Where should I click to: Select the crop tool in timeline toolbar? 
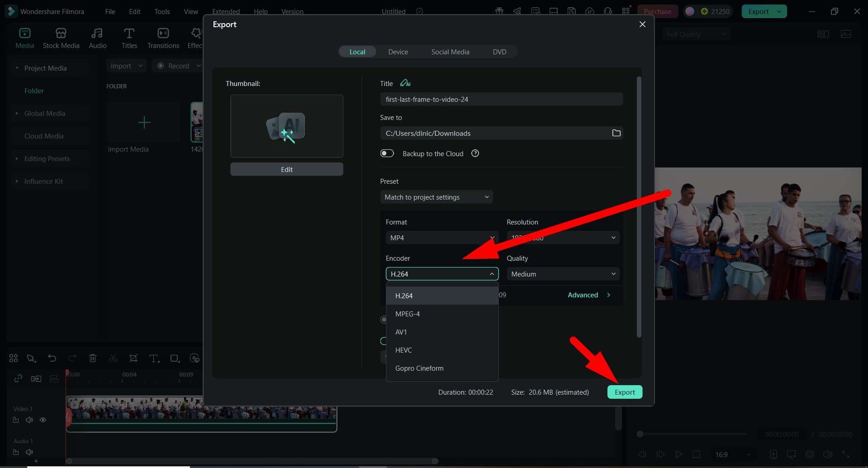tap(133, 358)
